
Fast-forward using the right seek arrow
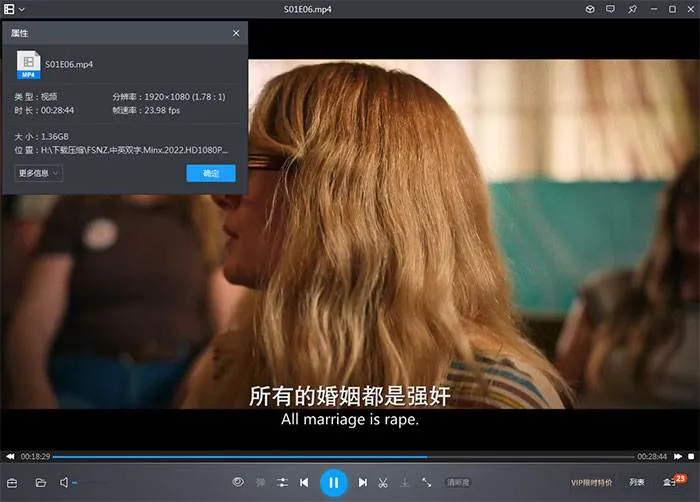(x=678, y=456)
